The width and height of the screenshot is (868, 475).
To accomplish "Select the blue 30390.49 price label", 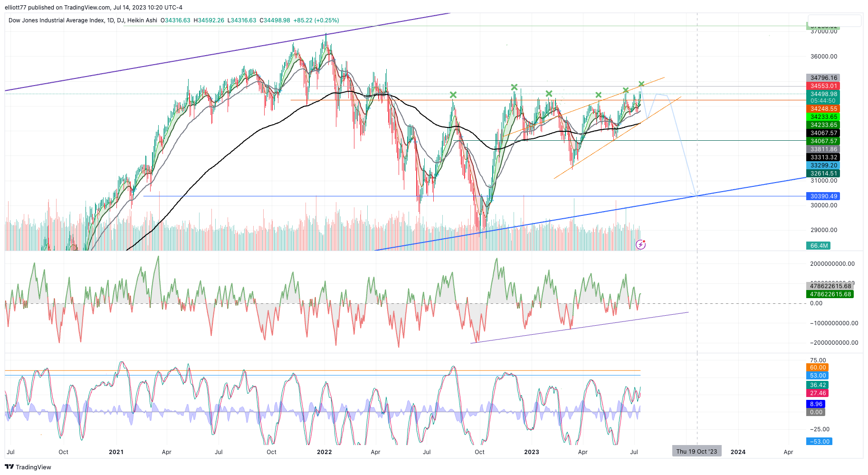I will tap(823, 196).
